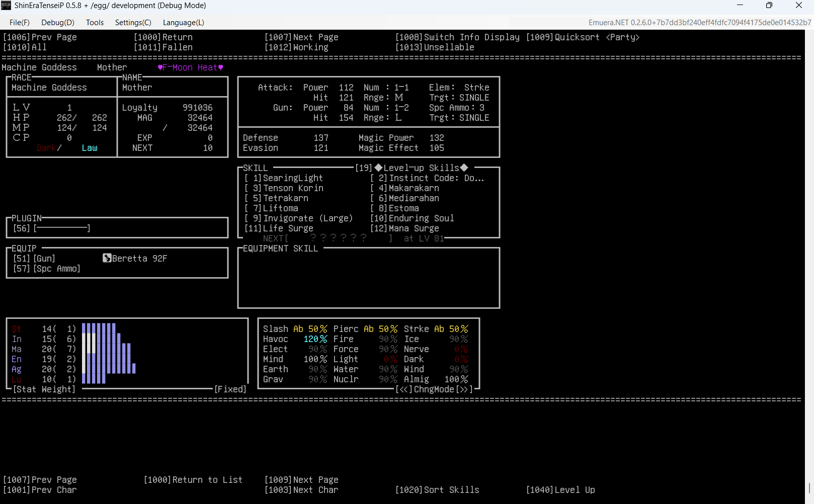Click the Emuera.NET version text
814x504 pixels.
point(700,23)
